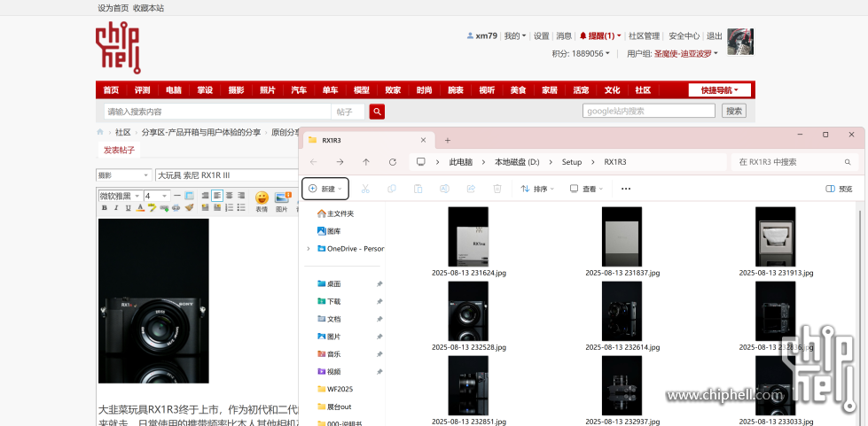Open the font color picker in editor

coord(140,208)
